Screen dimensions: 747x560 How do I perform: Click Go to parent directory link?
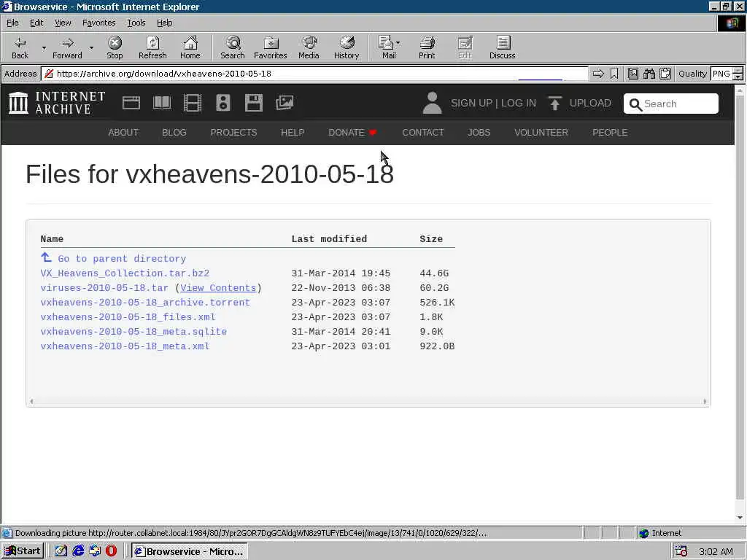122,259
